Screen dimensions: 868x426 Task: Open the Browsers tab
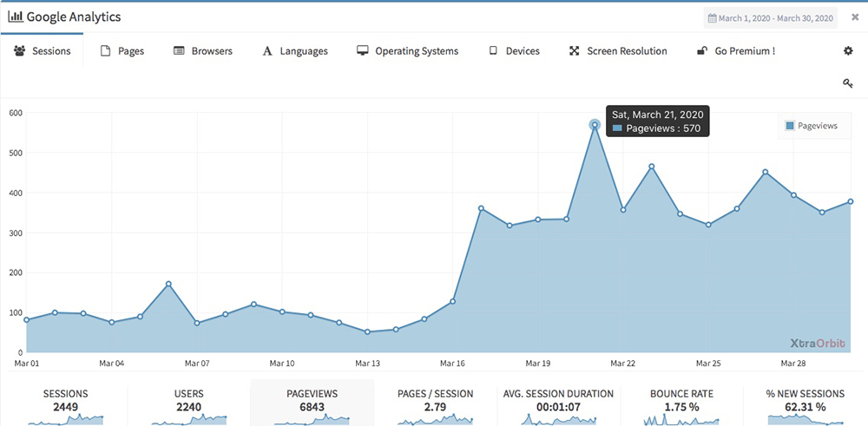(x=202, y=51)
